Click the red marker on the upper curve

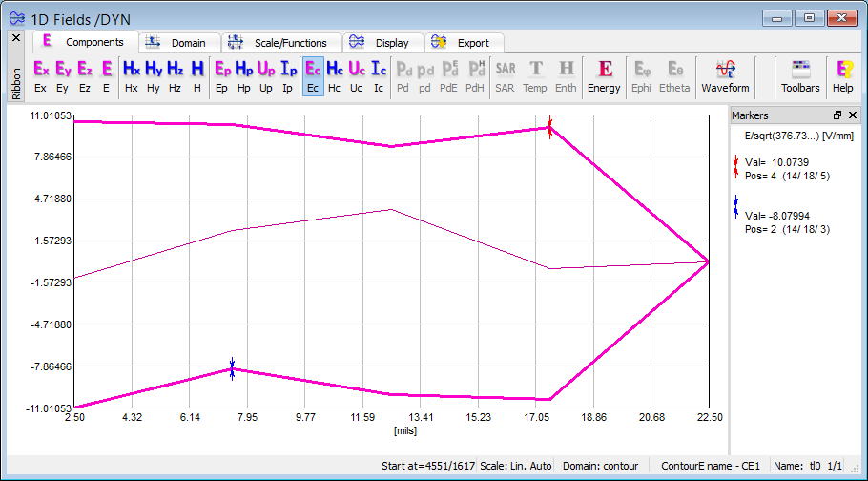pyautogui.click(x=550, y=127)
